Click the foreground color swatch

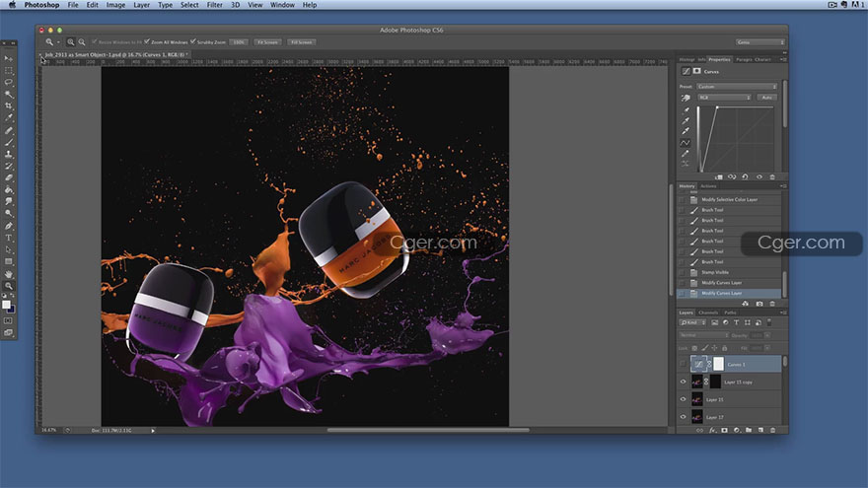click(x=6, y=305)
